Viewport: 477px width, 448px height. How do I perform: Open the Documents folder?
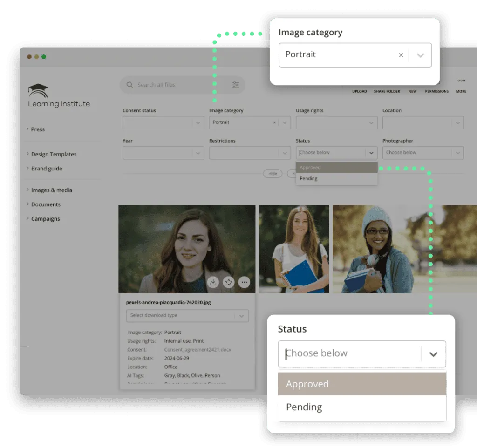[46, 204]
